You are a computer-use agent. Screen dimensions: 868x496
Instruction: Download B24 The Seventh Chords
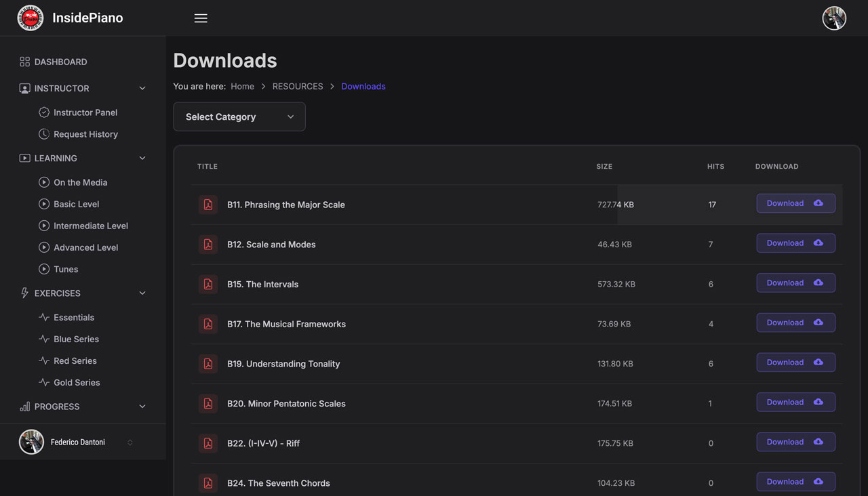[x=796, y=482]
